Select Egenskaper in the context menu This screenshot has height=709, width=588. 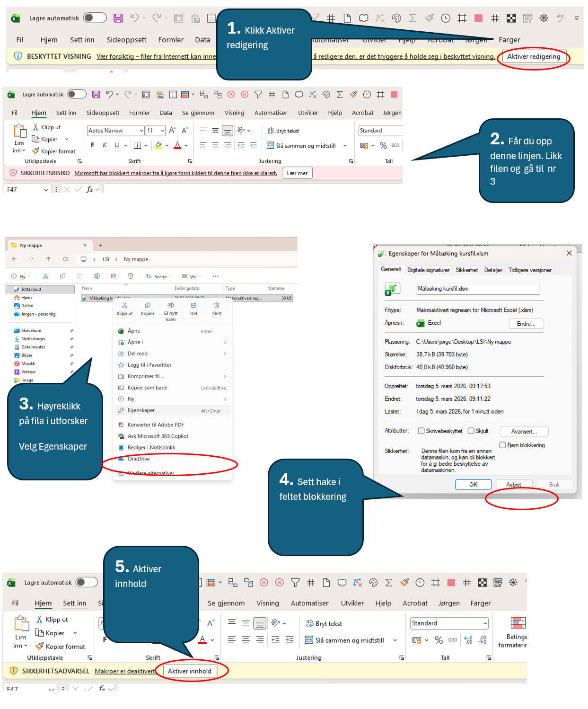pos(141,410)
